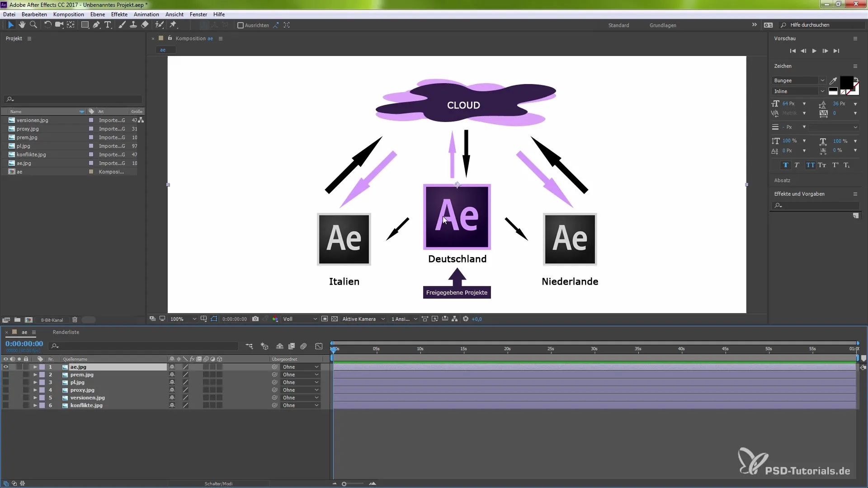Select the Clone Stamp tool
Image resolution: width=868 pixels, height=488 pixels.
click(x=133, y=25)
